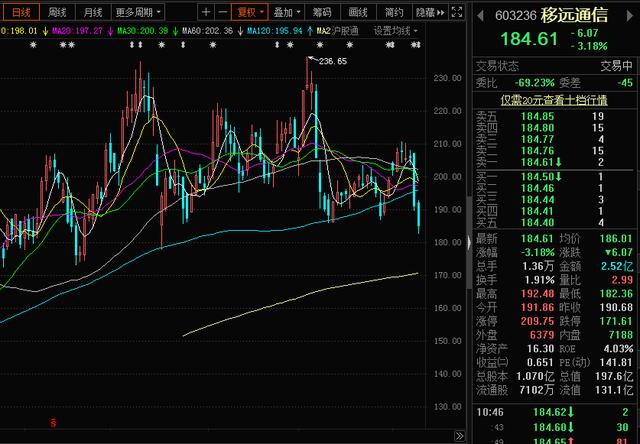Open the 复权 adjustment dropdown
This screenshot has width=640, height=444.
(250, 12)
